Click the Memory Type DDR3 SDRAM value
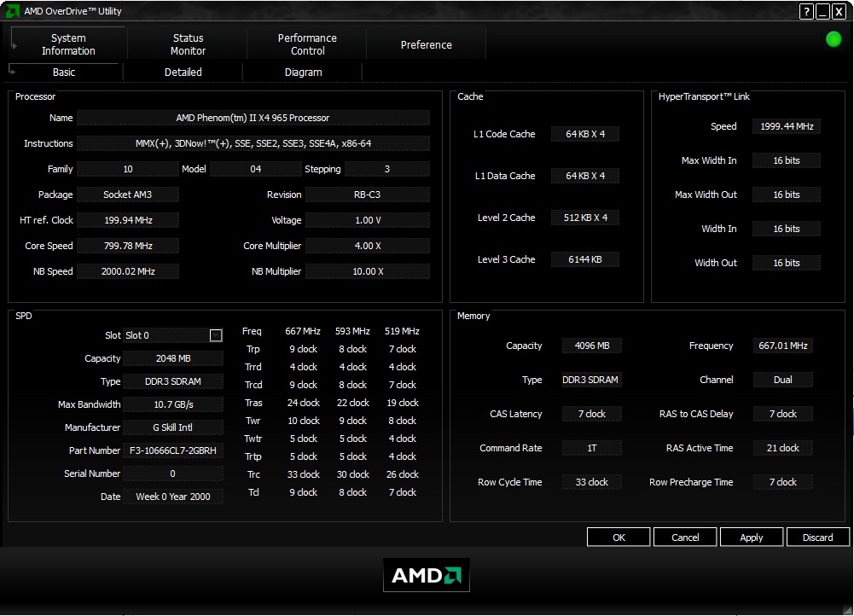 (591, 380)
